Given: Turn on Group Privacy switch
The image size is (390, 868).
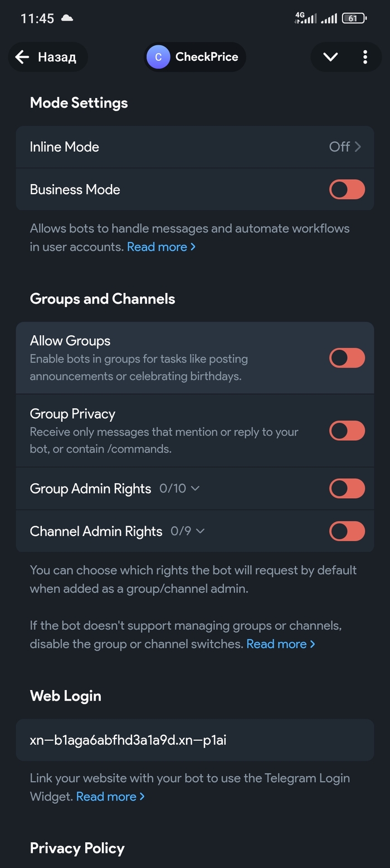Looking at the screenshot, I should pyautogui.click(x=347, y=431).
